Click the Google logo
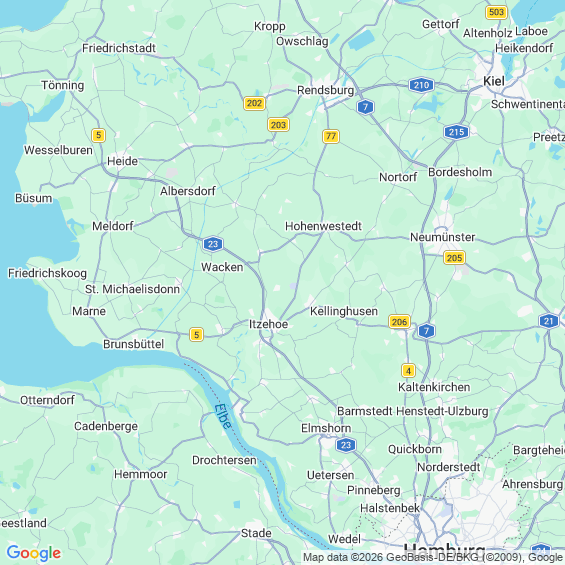The image size is (565, 565). pos(34,553)
